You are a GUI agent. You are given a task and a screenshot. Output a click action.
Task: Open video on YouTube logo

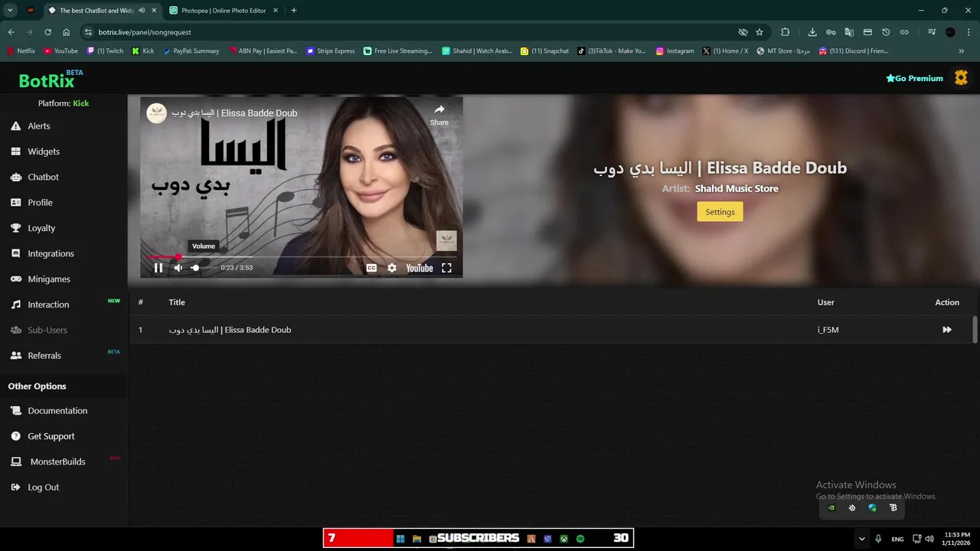pyautogui.click(x=420, y=268)
